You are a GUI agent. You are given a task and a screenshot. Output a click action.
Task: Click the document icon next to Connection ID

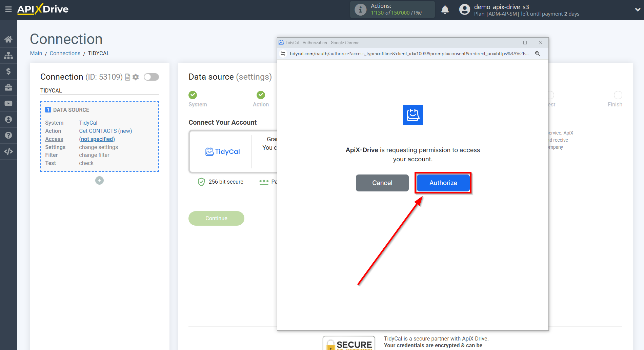(127, 77)
